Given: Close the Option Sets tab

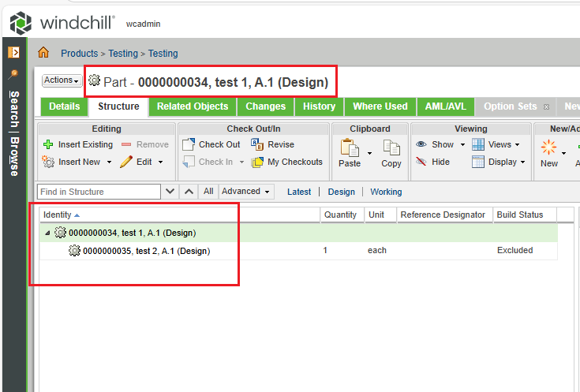Looking at the screenshot, I should [546, 107].
